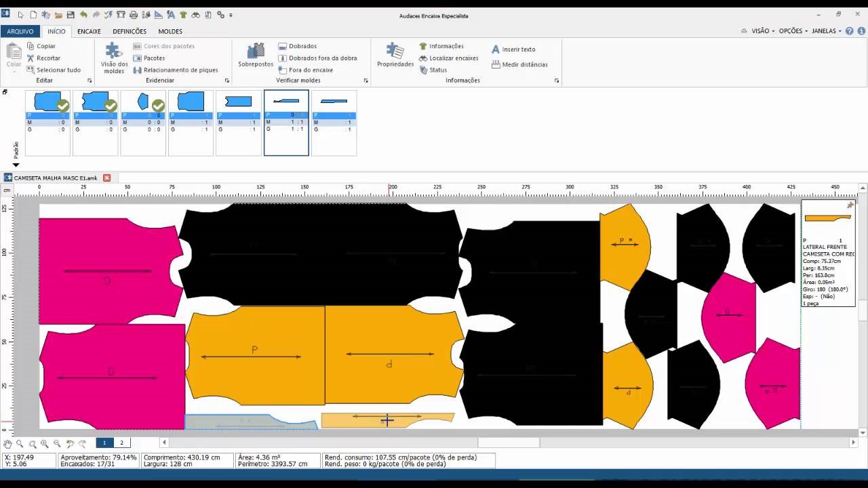This screenshot has width=868, height=488.
Task: Open the Propriedades panel
Action: tap(395, 56)
